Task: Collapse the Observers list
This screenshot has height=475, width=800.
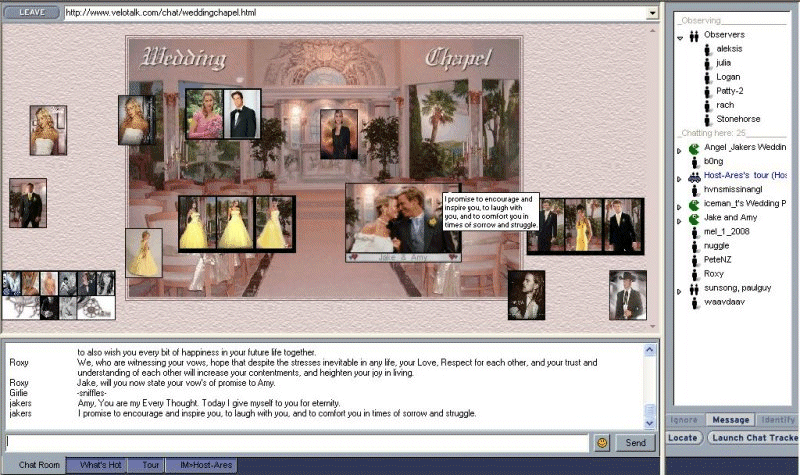Action: pos(680,36)
